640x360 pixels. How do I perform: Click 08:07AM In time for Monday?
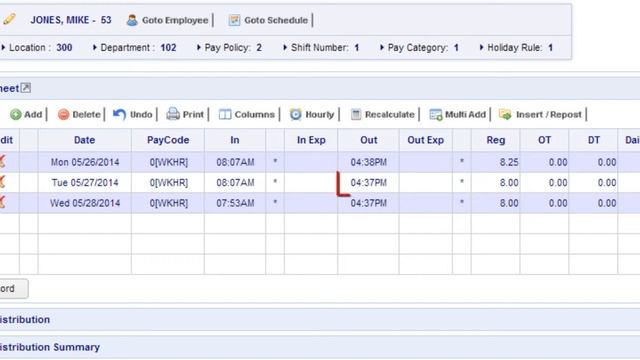click(235, 162)
